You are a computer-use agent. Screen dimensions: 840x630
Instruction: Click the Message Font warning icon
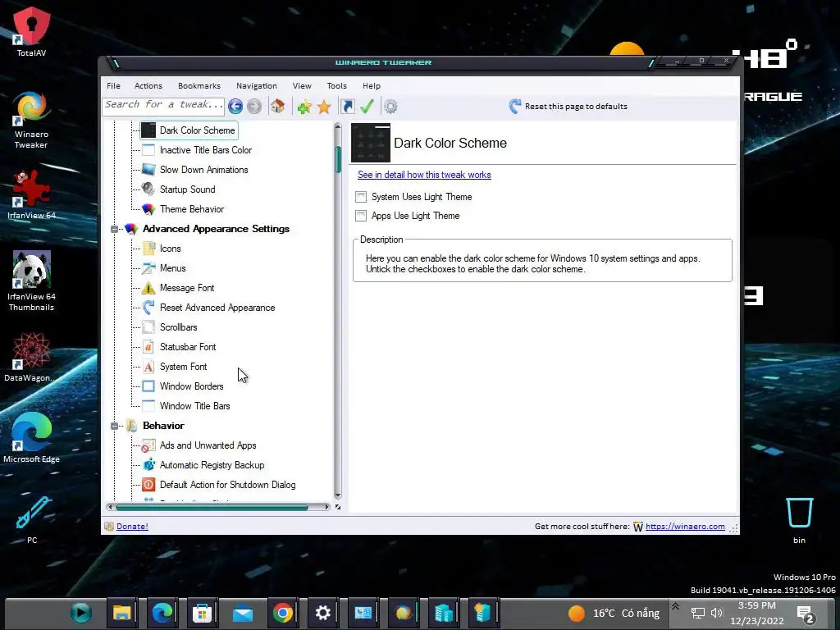tap(148, 288)
